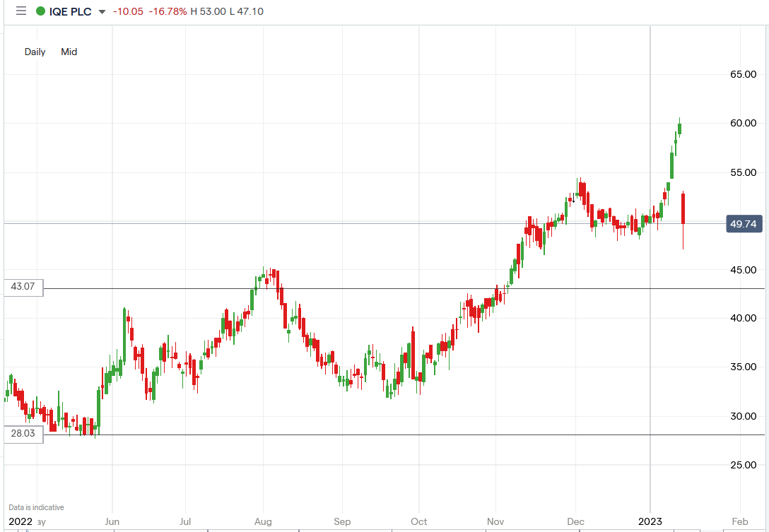Click the -16.78% percentage change
Image resolution: width=769 pixels, height=532 pixels.
click(x=168, y=11)
